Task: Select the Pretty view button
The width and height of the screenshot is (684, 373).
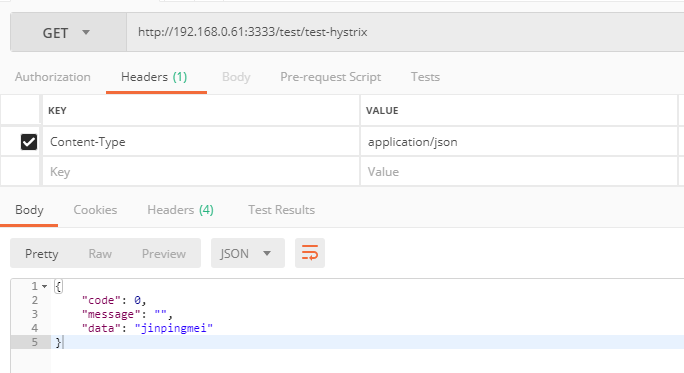Action: (42, 254)
